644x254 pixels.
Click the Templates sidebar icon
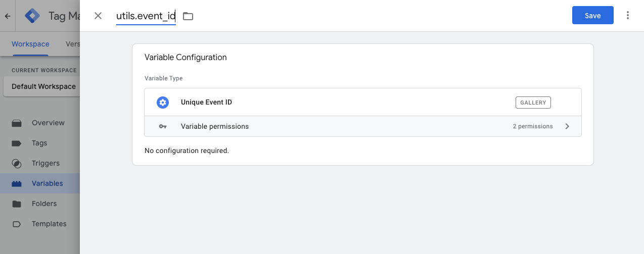(17, 224)
